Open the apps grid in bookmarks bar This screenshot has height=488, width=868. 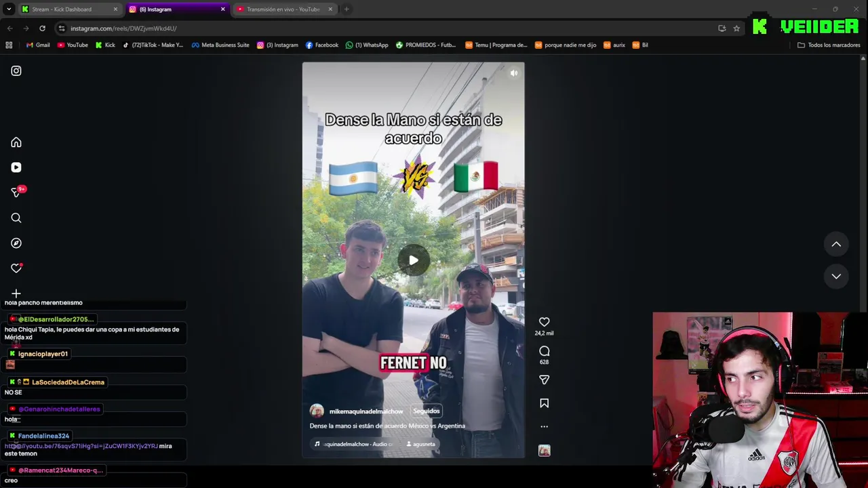tap(9, 45)
